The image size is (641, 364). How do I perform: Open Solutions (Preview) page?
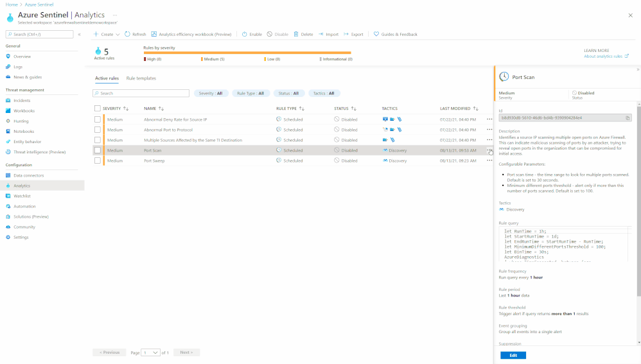click(31, 216)
